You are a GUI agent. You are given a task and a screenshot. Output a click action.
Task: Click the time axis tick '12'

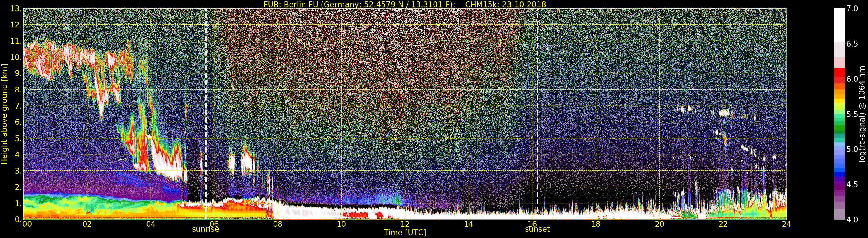pos(405,224)
